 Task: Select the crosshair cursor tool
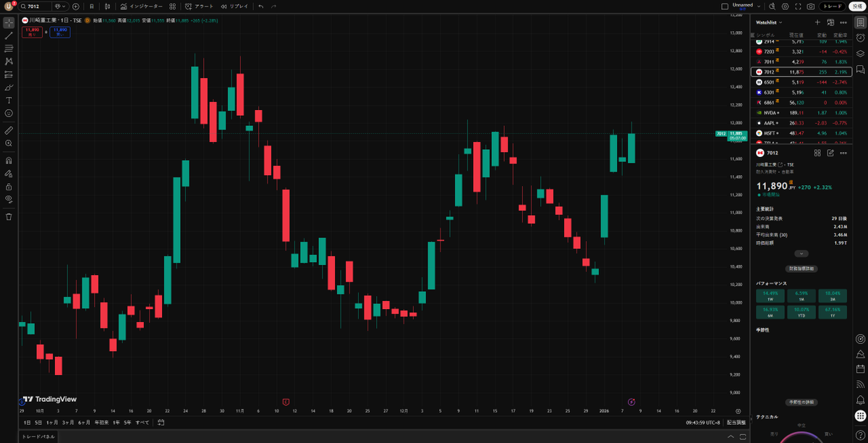(9, 22)
